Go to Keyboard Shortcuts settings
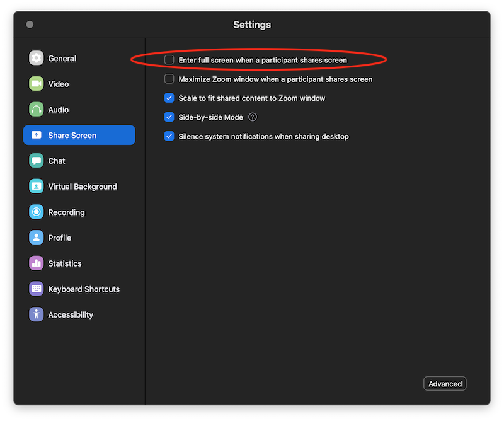This screenshot has width=504, height=421. click(74, 289)
